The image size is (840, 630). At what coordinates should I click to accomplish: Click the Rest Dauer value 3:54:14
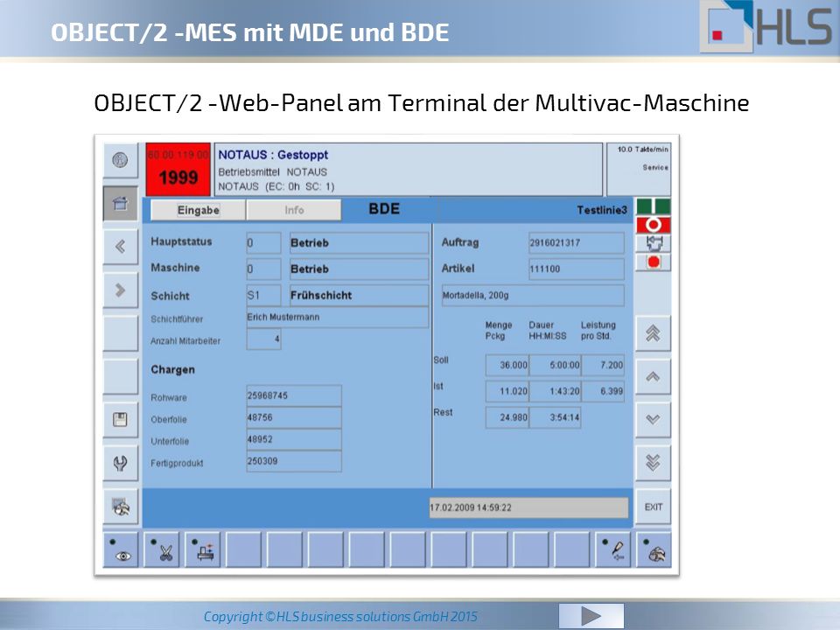click(555, 417)
